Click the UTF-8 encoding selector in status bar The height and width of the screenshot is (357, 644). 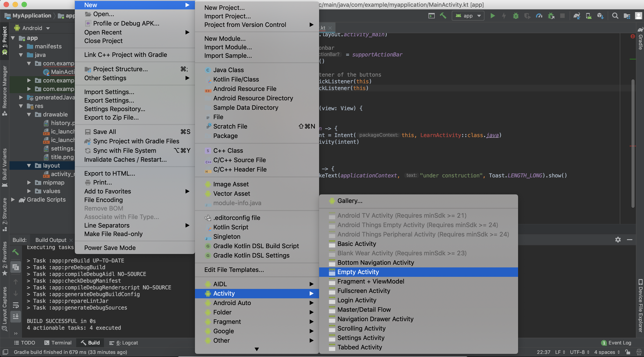click(x=579, y=352)
